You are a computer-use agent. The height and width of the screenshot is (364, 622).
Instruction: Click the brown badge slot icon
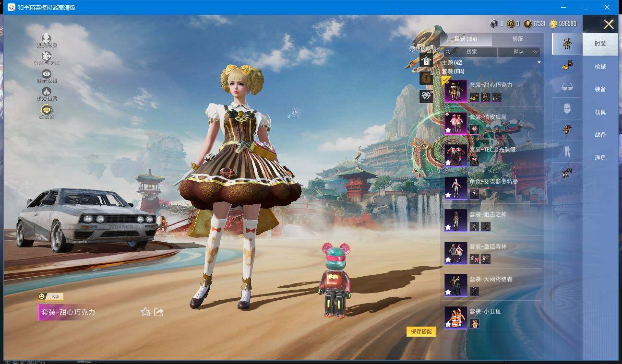coord(426,78)
